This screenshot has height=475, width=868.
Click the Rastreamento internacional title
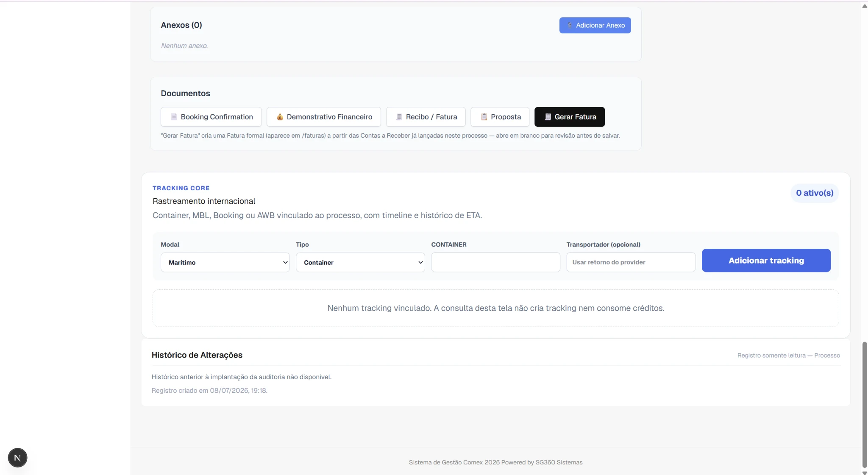coord(204,201)
